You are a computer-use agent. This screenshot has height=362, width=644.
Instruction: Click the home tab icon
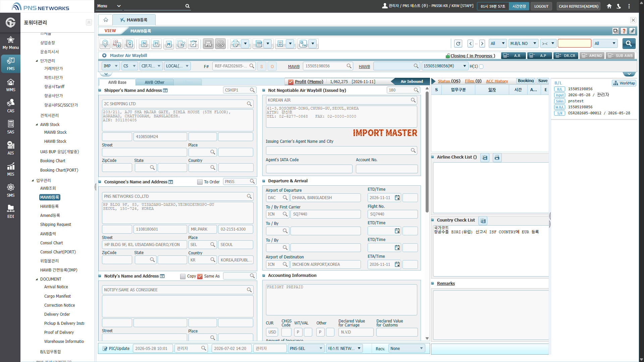click(x=106, y=20)
